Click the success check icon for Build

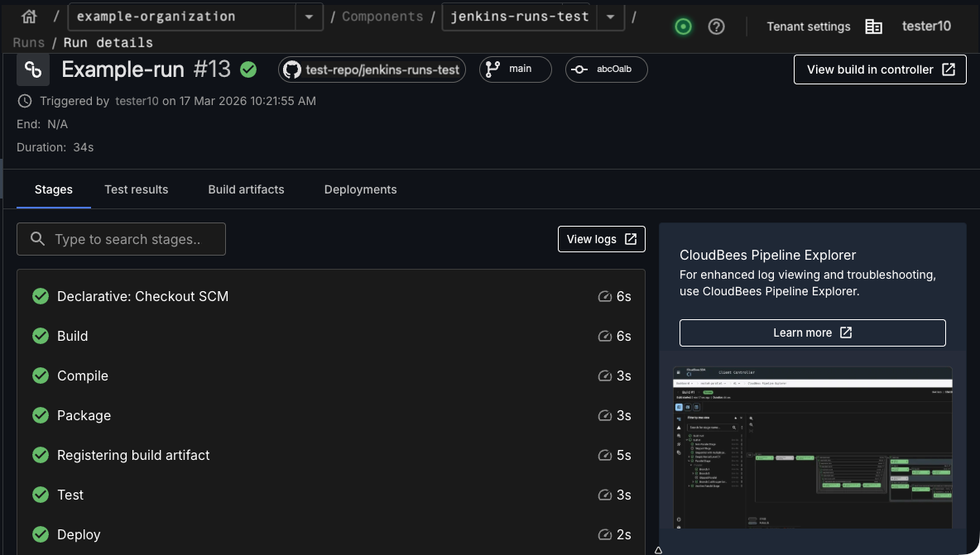[41, 336]
